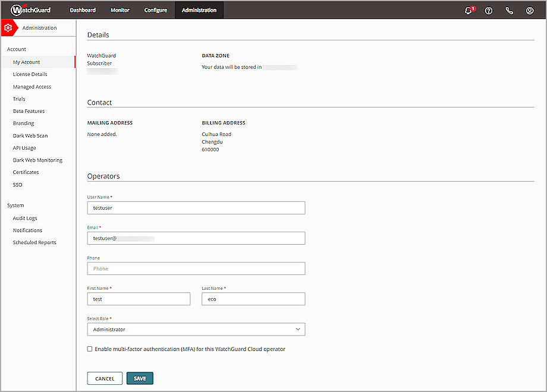Screen dimensions: 547x392
Task: Open the user profile icon
Action: (529, 11)
